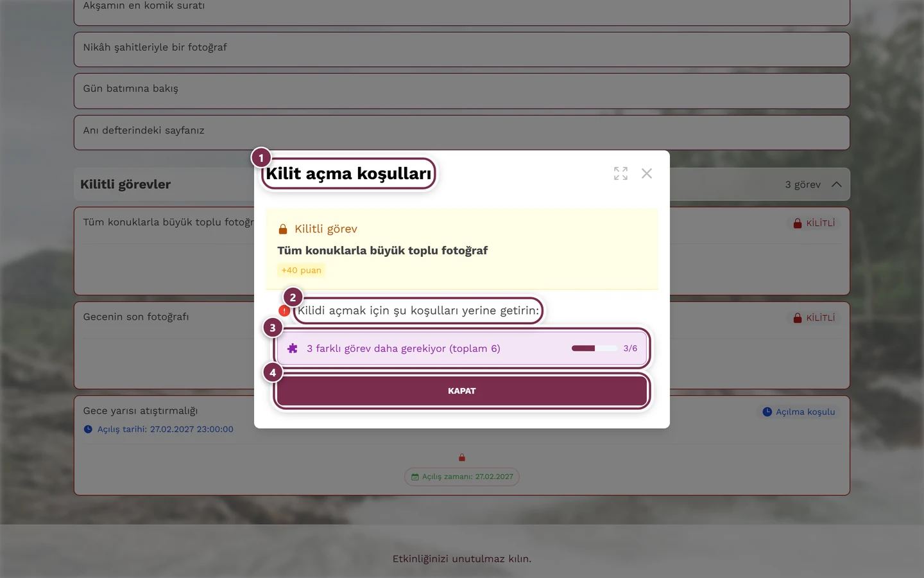Screen dimensions: 924x578
Task: Collapse the Kilitli görevler section chevron
Action: pos(836,184)
